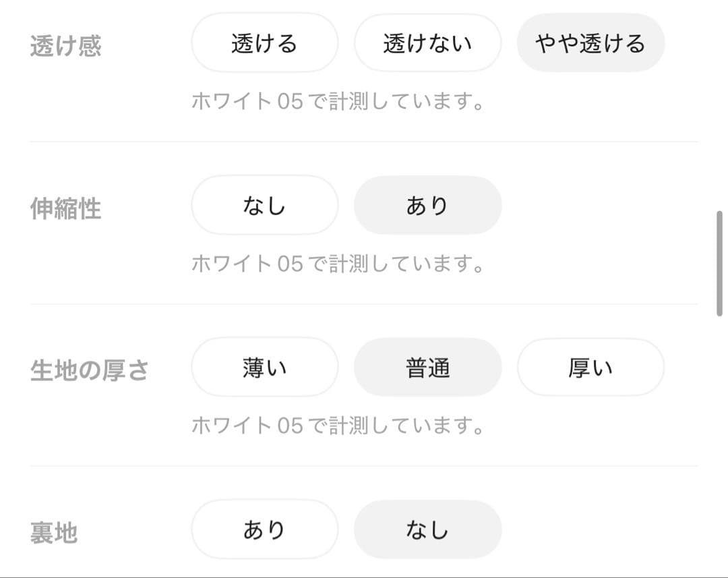Screen dimensions: 728x578
Task: Choose なし in the 裏地 row
Action: pos(427,529)
